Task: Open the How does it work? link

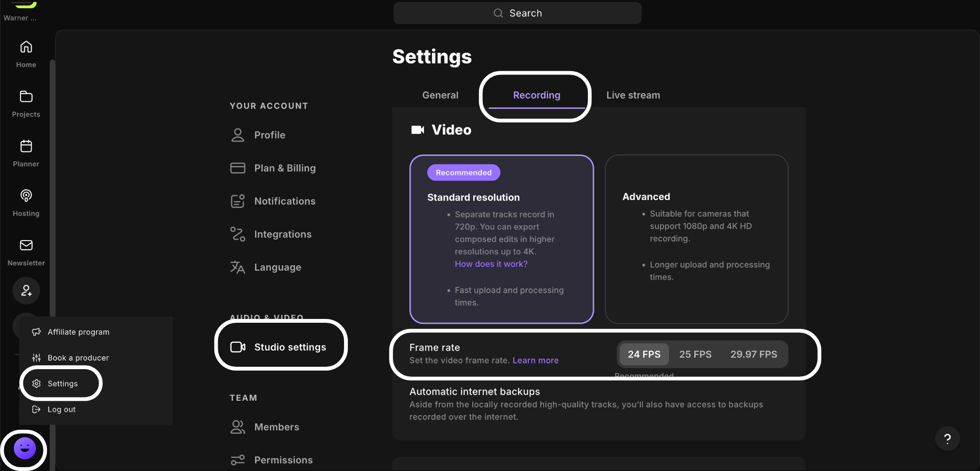Action: coord(491,264)
